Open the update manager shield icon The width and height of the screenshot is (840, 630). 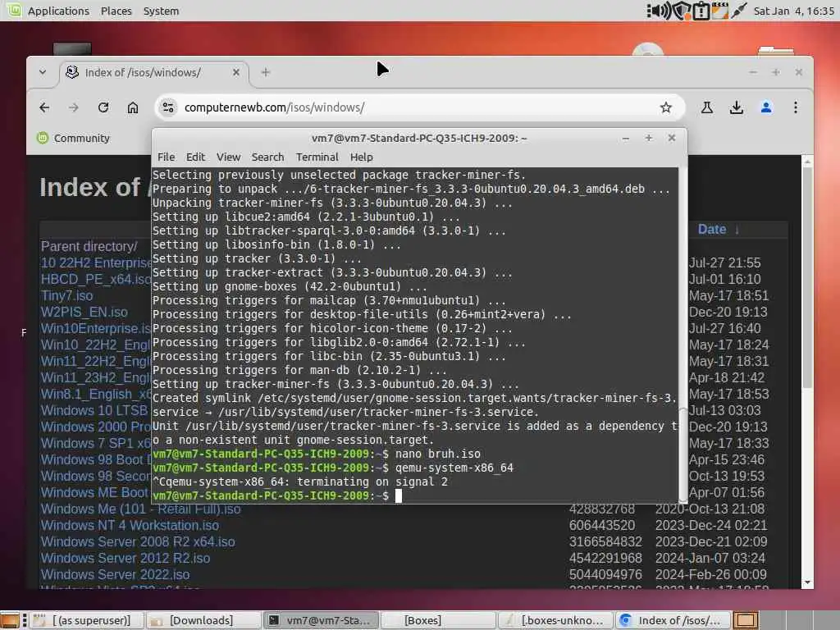(682, 11)
